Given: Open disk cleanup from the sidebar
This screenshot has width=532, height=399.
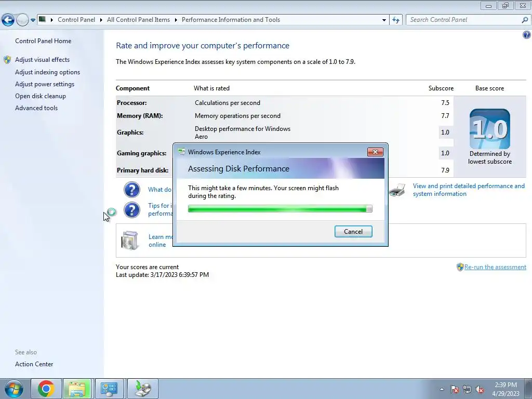Looking at the screenshot, I should coord(41,96).
